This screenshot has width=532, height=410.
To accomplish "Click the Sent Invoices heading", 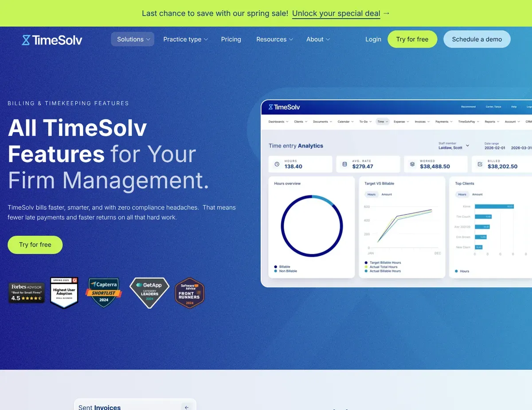I will 99,407.
